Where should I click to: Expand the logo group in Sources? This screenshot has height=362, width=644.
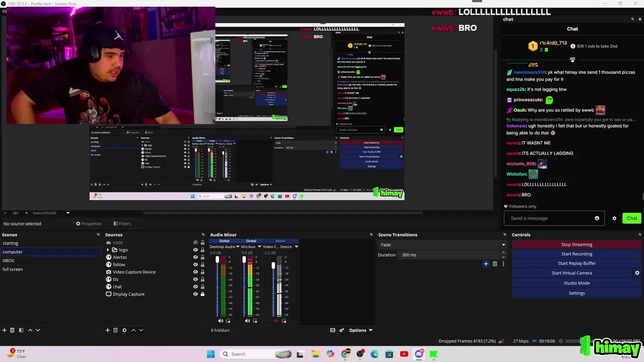click(x=108, y=250)
